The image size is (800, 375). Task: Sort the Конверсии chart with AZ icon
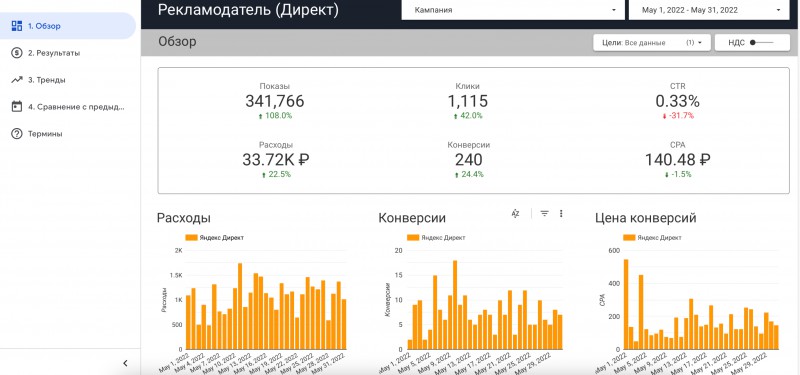click(x=515, y=214)
